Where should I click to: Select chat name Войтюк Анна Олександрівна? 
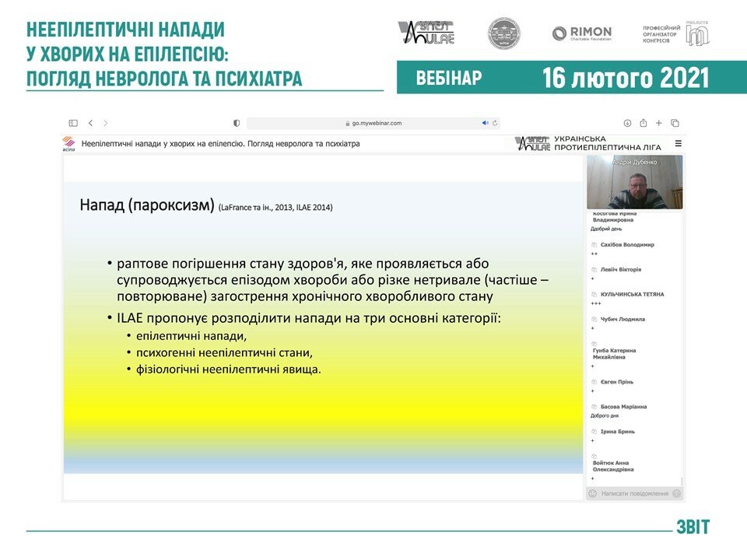pyautogui.click(x=613, y=466)
